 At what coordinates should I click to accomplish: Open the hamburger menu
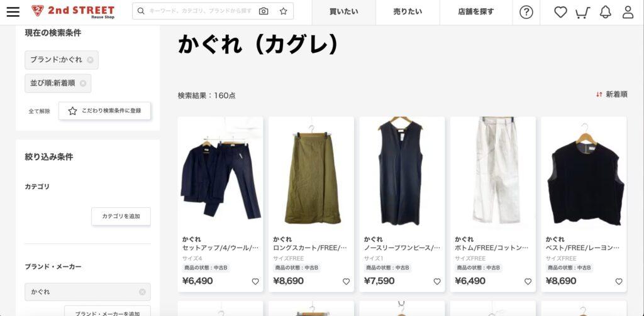(13, 11)
